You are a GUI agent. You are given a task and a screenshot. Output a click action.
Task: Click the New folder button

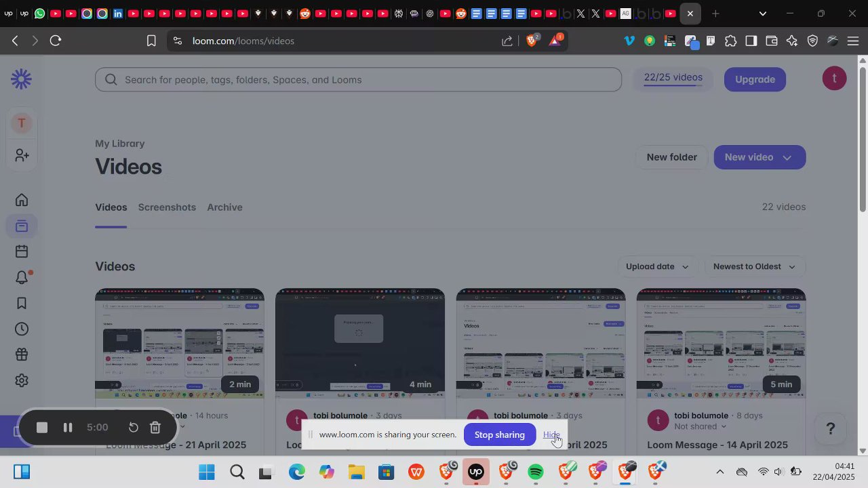tap(671, 157)
